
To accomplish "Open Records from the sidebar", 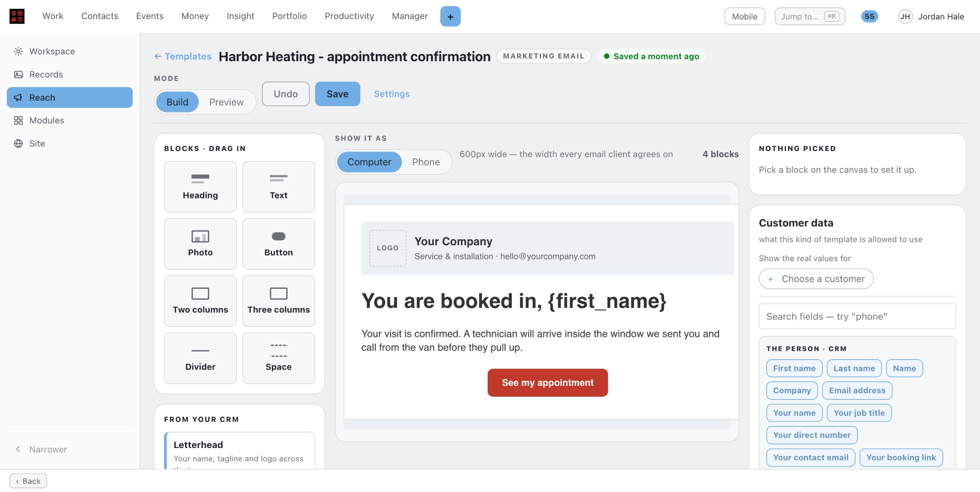I will pos(69,74).
